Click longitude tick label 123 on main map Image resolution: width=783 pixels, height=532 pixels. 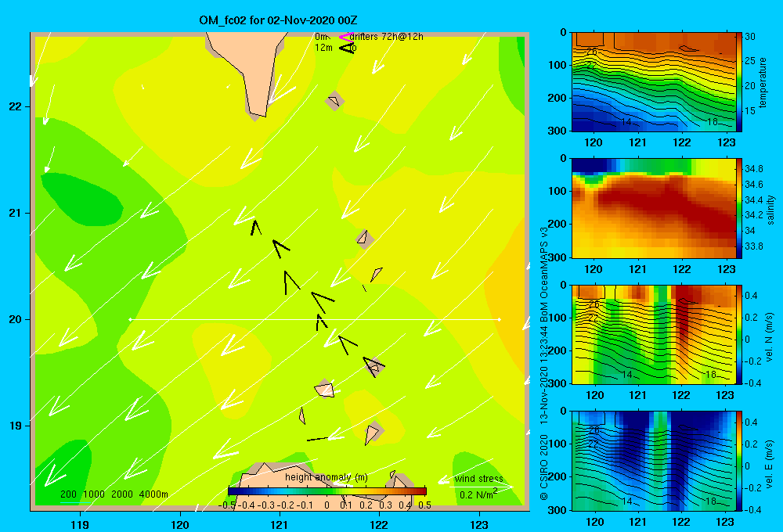point(479,524)
